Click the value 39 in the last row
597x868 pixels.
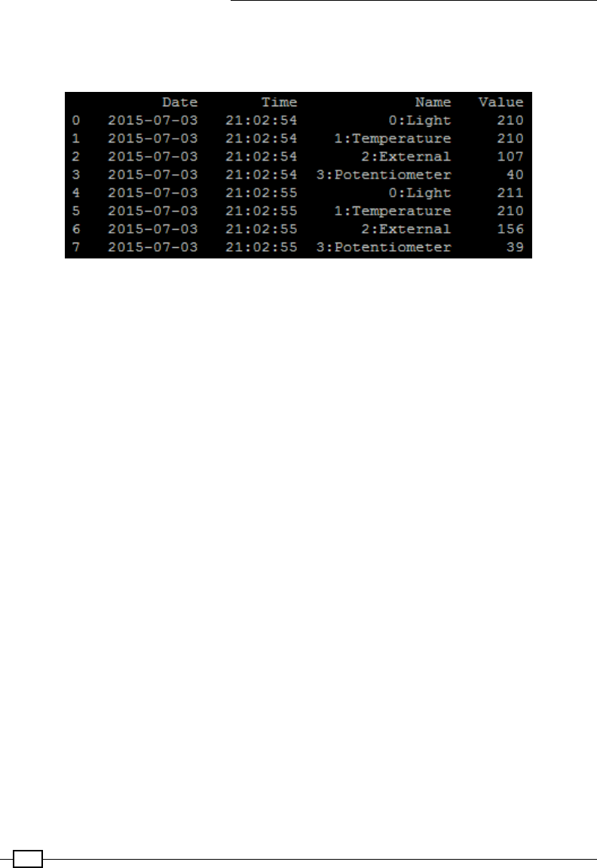[515, 247]
